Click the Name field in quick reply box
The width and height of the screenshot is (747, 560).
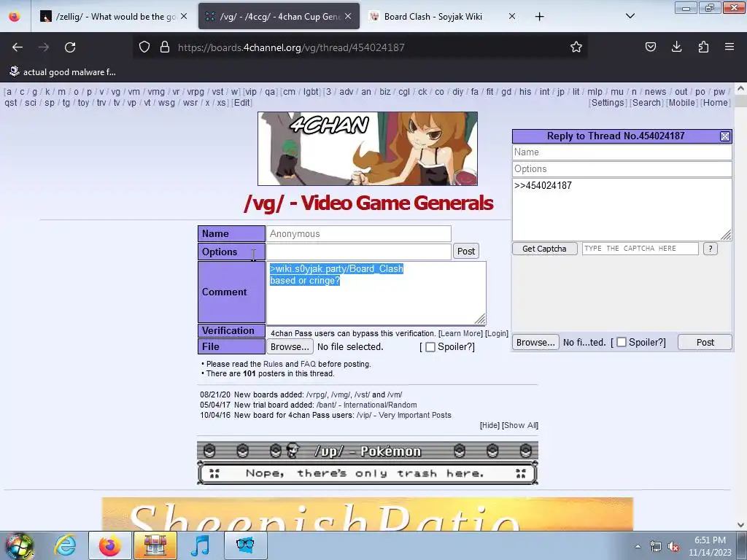click(622, 152)
